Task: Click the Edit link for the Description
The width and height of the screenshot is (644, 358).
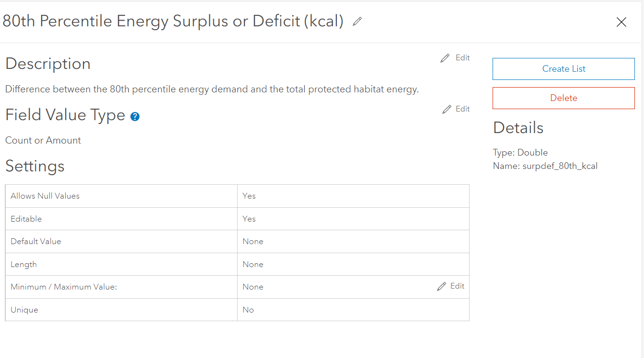Action: [x=461, y=57]
